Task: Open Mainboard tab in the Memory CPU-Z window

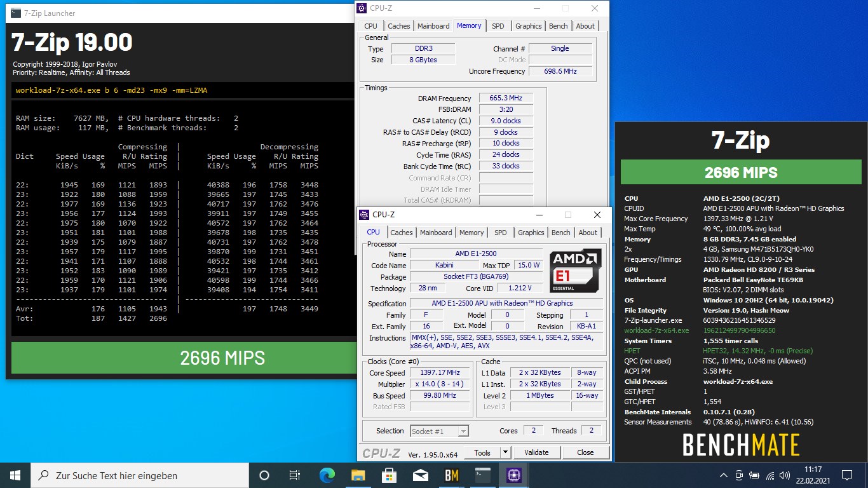Action: point(433,26)
